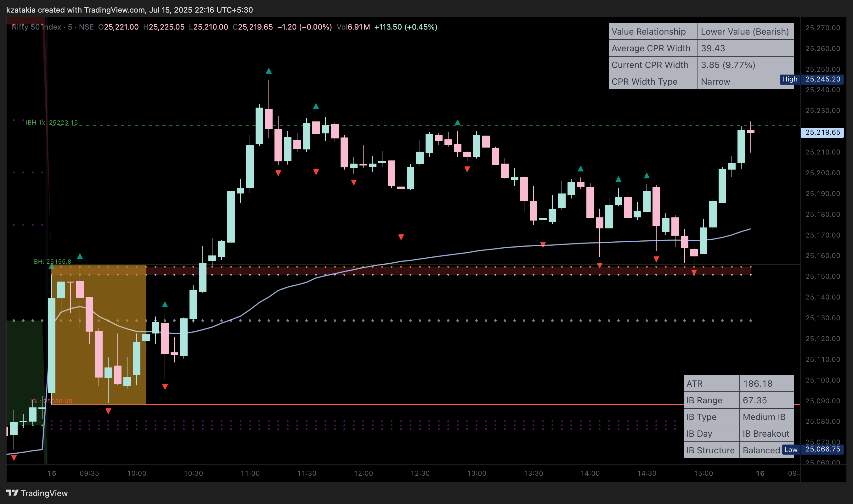Screen dimensions: 853x504
Task: Click the 'Value Relationship' table cell
Action: pos(653,31)
